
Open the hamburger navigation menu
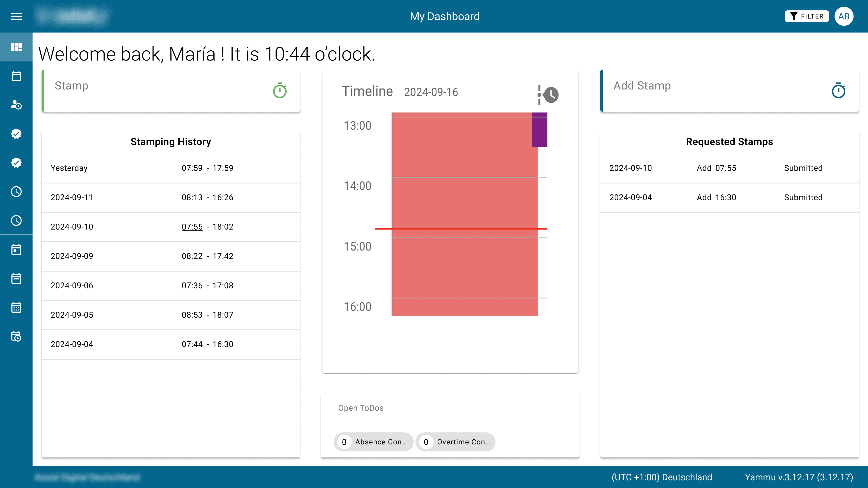pos(16,16)
